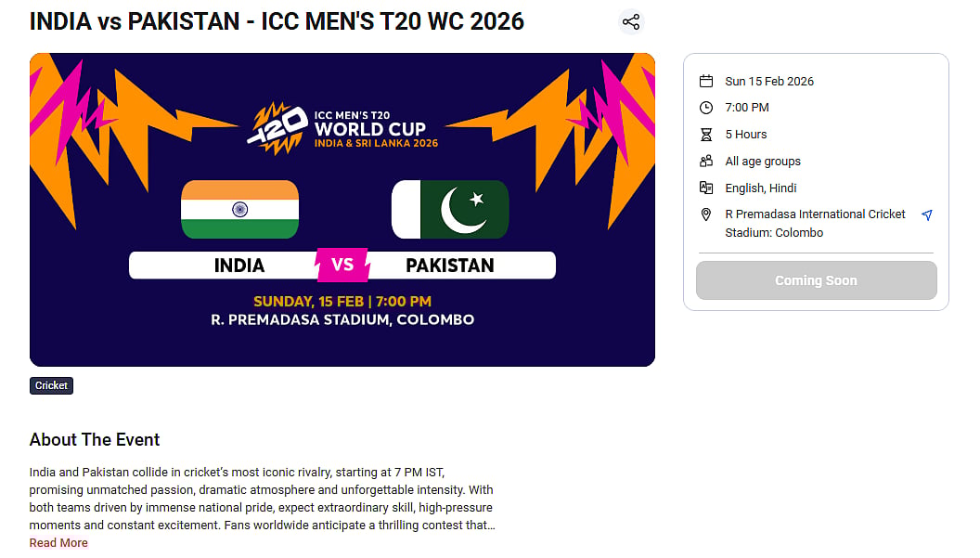Click the calendar icon beside the date
980x558 pixels.
pyautogui.click(x=706, y=81)
